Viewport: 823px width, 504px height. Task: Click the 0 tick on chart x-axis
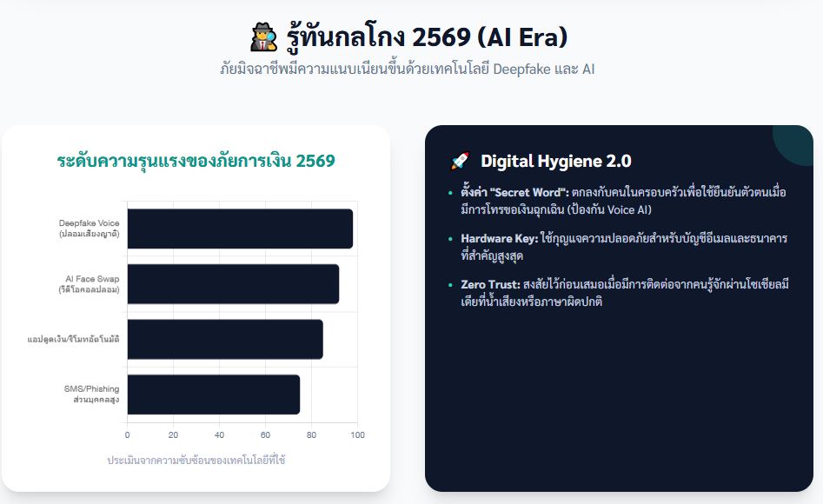(128, 434)
